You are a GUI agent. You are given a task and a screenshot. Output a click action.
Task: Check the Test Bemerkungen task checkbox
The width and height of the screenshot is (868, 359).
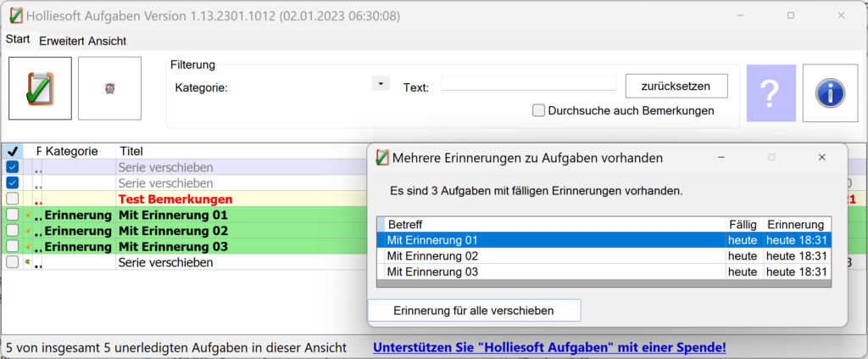13,199
